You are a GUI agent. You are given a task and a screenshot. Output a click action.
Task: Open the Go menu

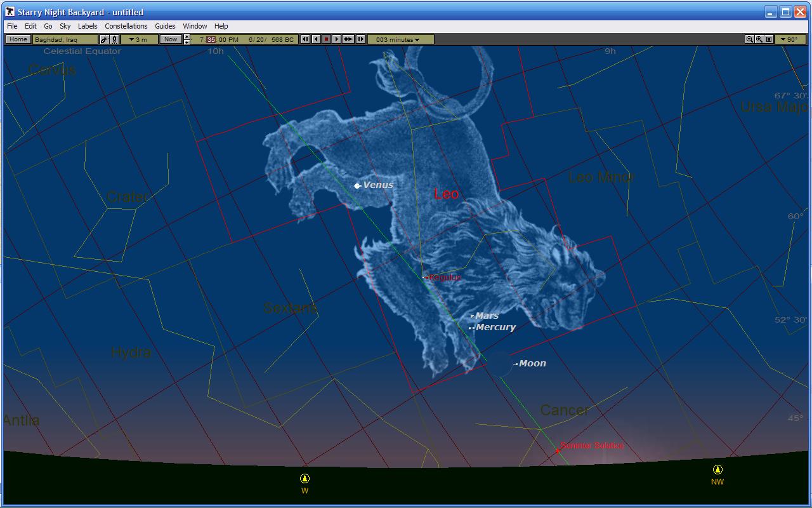(x=48, y=26)
